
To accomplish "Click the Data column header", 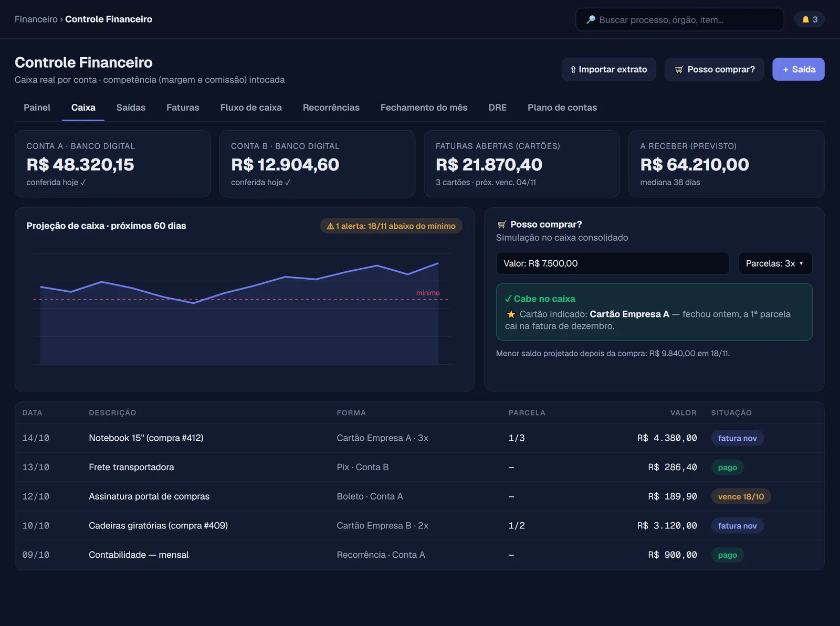I will 32,413.
